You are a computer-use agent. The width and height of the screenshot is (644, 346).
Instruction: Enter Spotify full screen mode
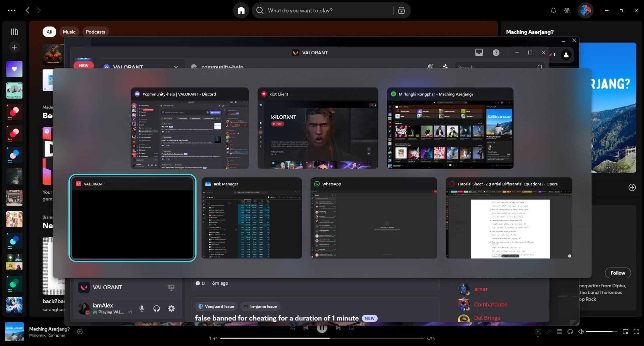click(636, 332)
